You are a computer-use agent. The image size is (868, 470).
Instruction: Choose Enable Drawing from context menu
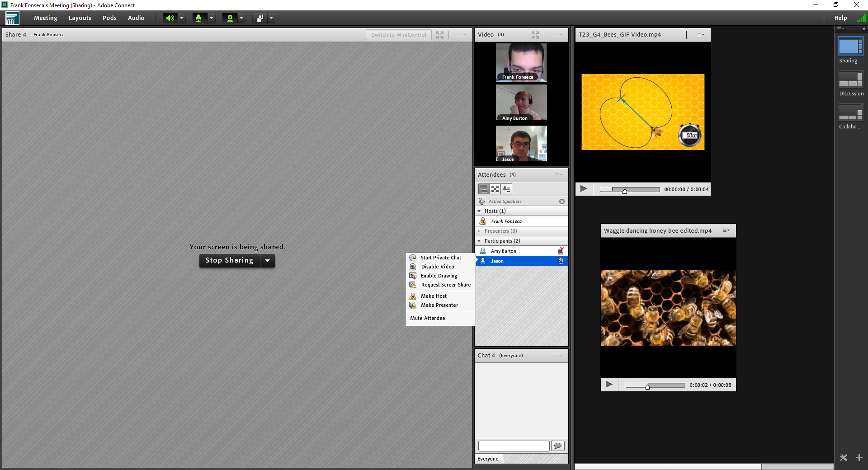(440, 276)
